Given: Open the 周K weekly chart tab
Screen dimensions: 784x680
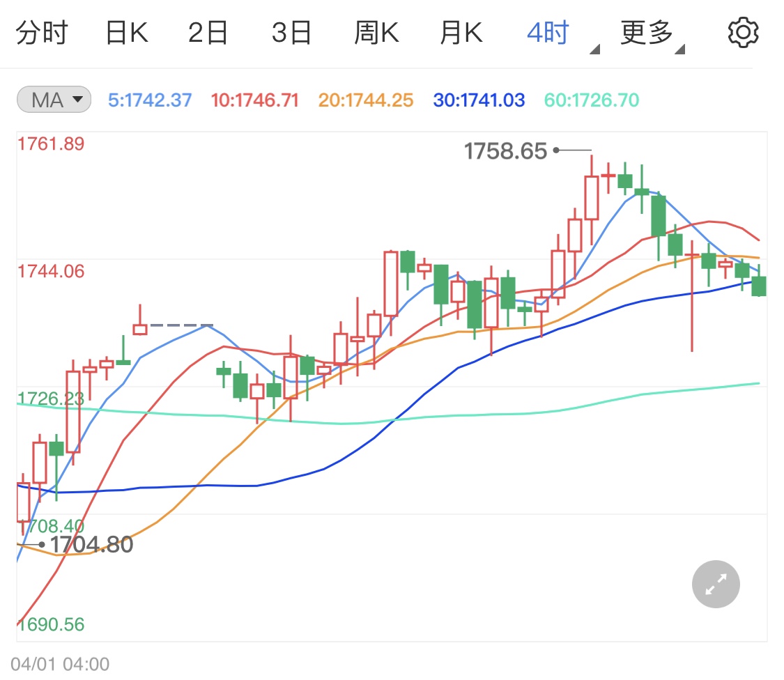Looking at the screenshot, I should [376, 33].
